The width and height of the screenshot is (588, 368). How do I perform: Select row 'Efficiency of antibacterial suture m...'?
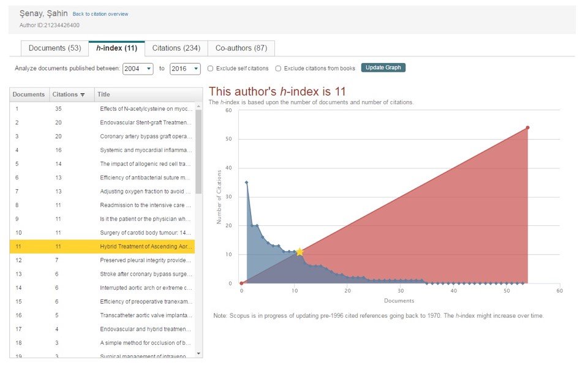(x=102, y=178)
